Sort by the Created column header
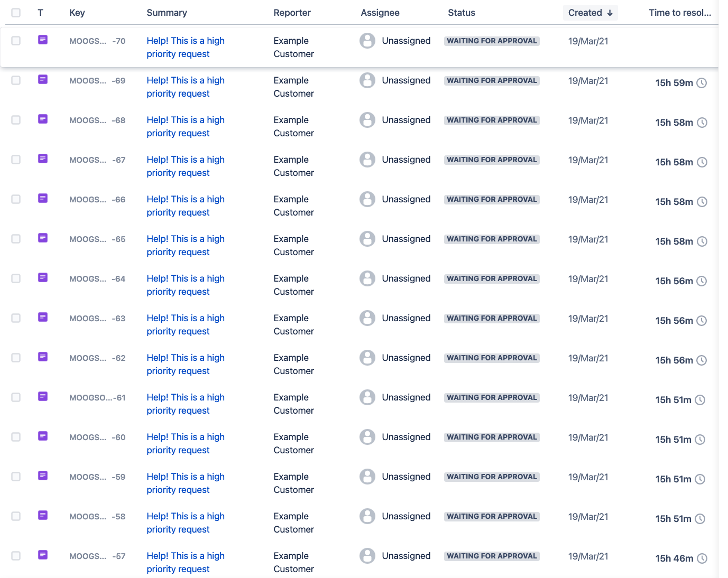 coord(590,13)
